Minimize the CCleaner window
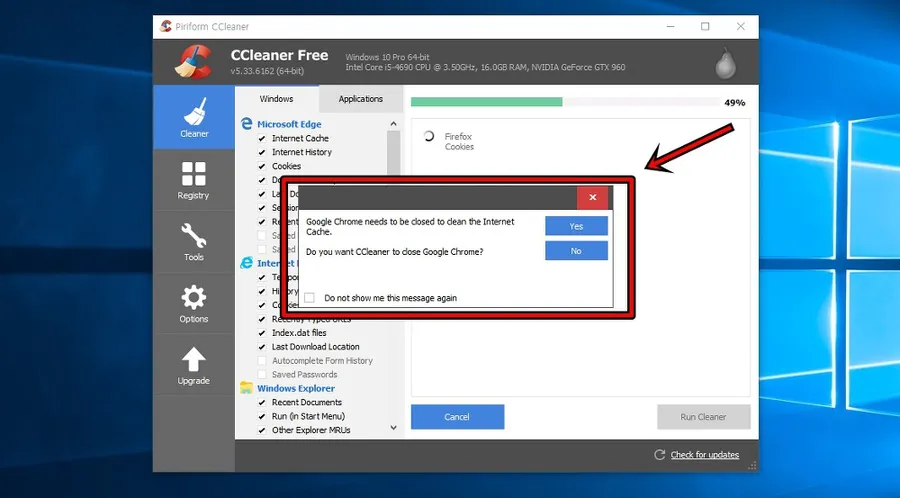Image resolution: width=900 pixels, height=498 pixels. pos(670,26)
